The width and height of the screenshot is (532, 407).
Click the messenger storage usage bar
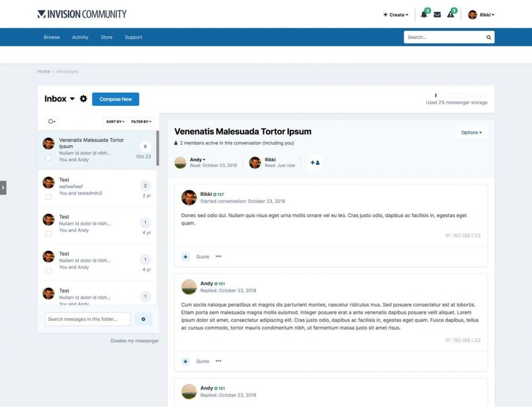click(460, 95)
